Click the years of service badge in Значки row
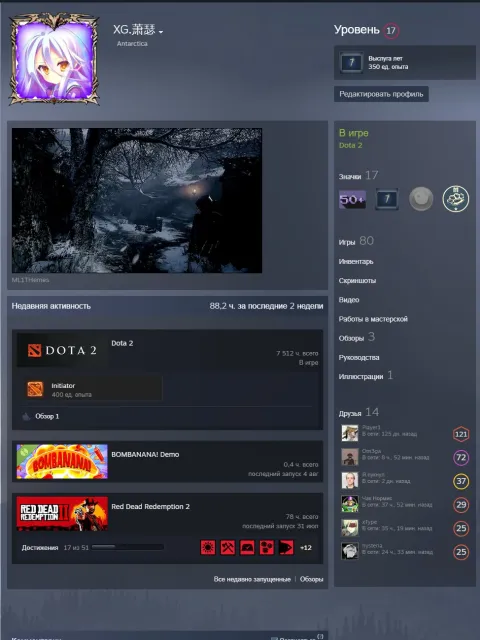Screen dimensions: 480x640 387,199
